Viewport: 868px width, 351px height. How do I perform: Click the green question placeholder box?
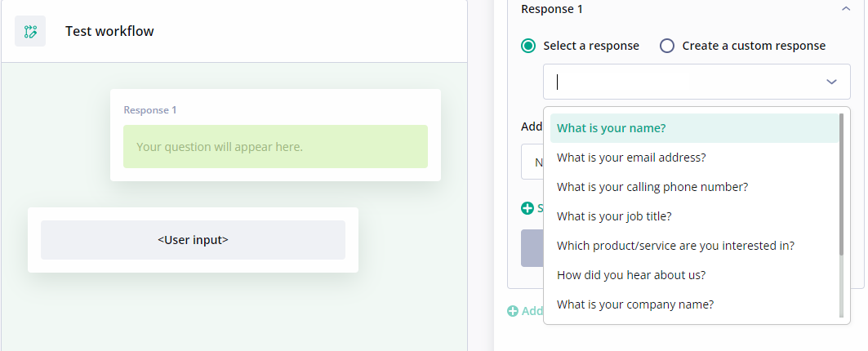pyautogui.click(x=276, y=147)
